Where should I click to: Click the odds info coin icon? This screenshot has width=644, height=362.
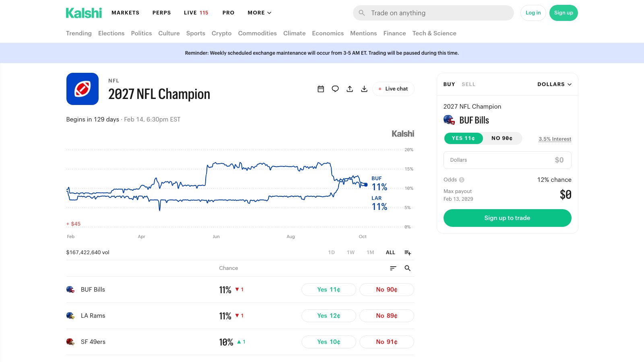[462, 180]
